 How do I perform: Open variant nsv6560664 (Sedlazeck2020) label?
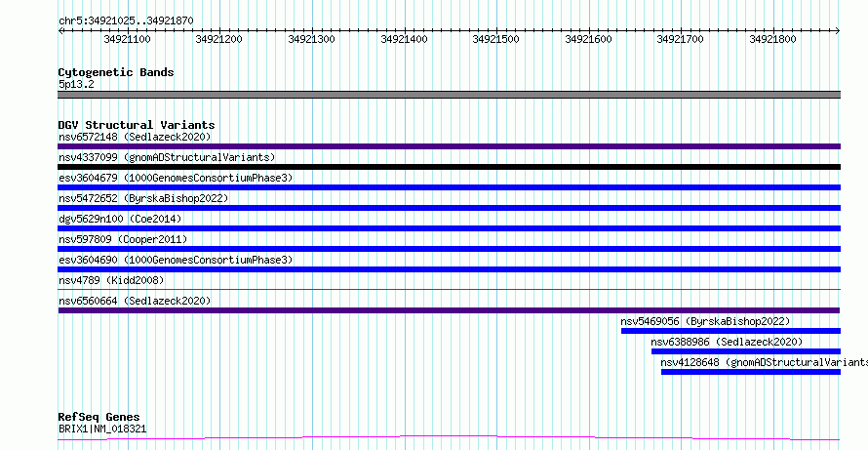coord(135,301)
